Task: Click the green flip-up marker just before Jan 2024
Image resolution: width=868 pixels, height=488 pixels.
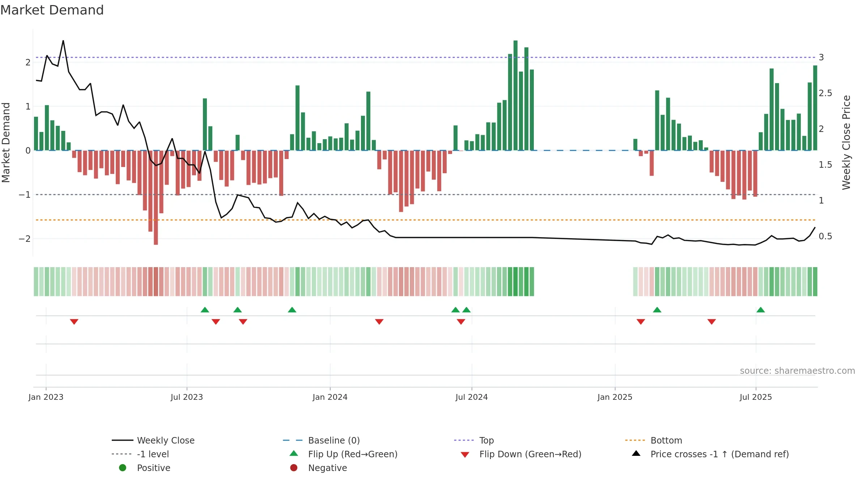Action: (x=292, y=310)
